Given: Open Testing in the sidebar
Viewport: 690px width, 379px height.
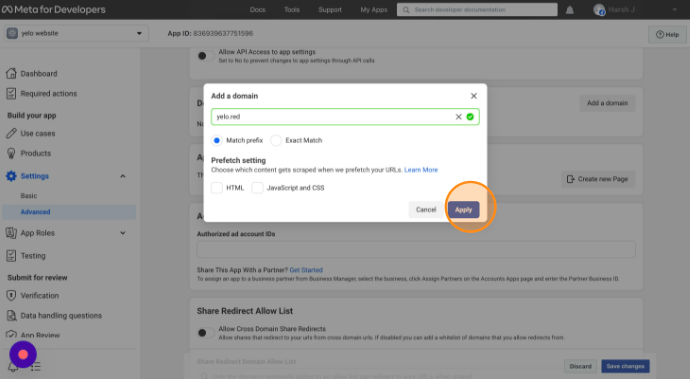Looking at the screenshot, I should coord(33,256).
